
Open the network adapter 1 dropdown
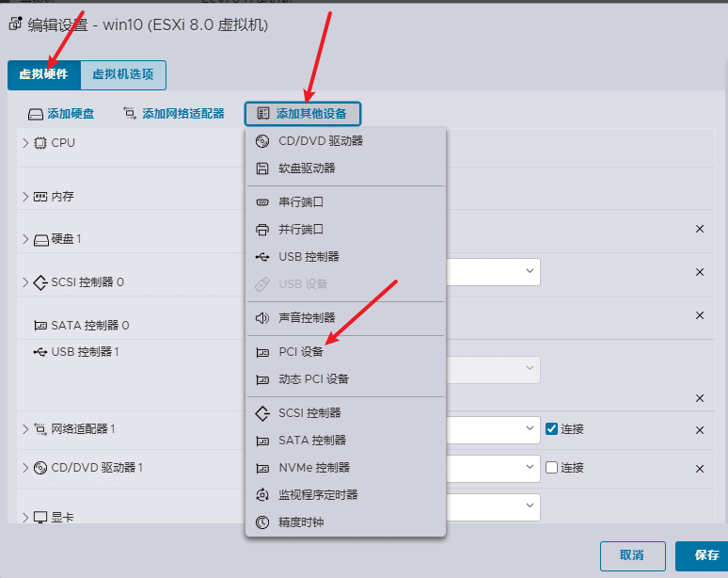click(493, 429)
